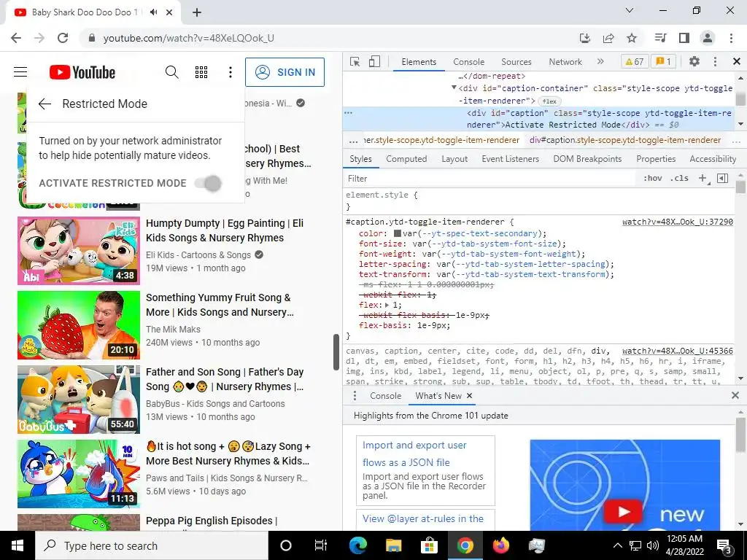Switch to the Console tab in DevTools

(469, 62)
